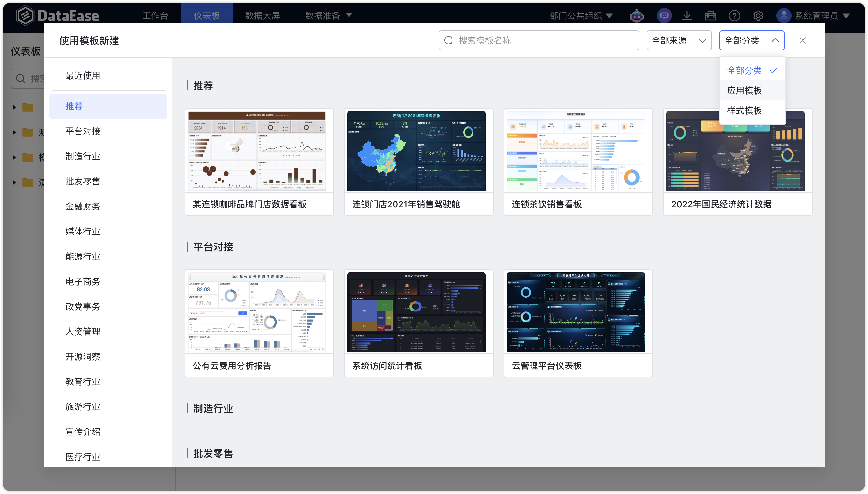Expand the fourth folder in dashboard tree
This screenshot has width=868, height=494.
(x=14, y=183)
